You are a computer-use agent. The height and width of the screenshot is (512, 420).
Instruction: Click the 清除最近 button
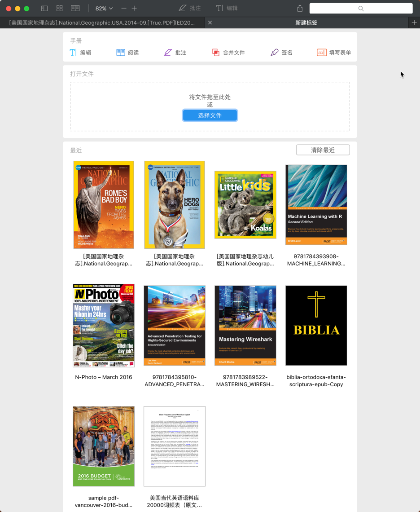(x=323, y=150)
